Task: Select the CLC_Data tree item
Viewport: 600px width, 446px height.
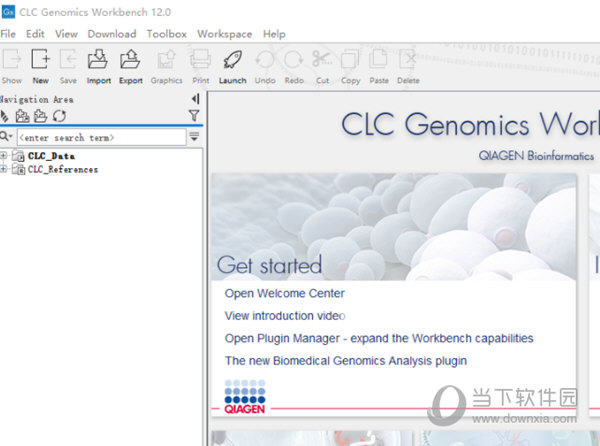Action: [51, 156]
